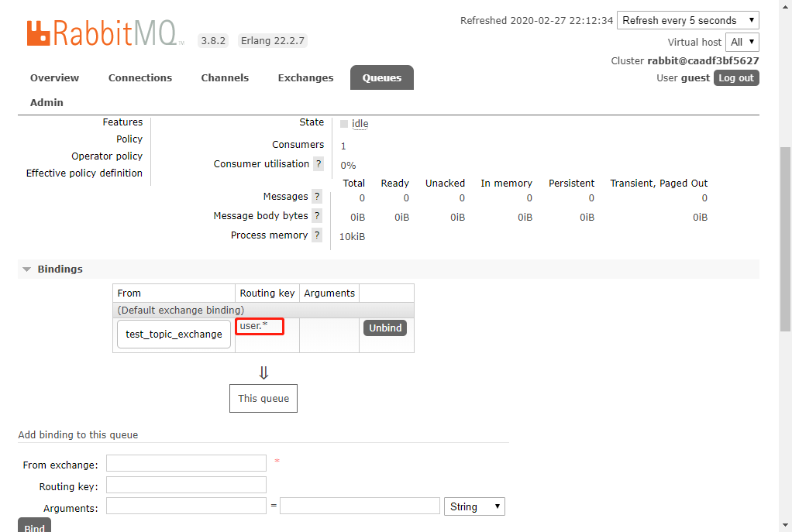Click the Effective policy definition label

click(84, 173)
